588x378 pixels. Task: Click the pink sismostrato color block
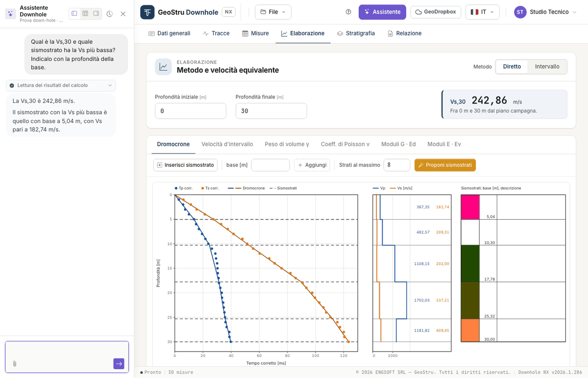(x=470, y=207)
